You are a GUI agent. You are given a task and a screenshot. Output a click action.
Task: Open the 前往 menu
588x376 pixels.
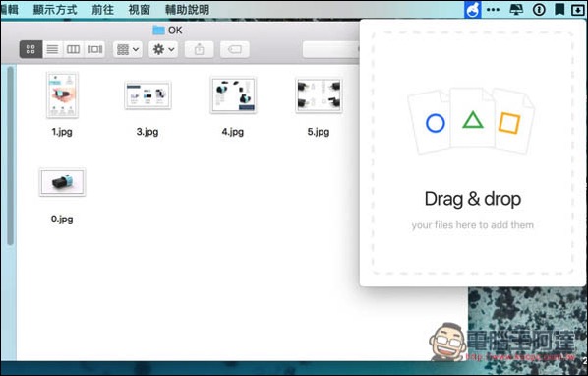coord(102,10)
